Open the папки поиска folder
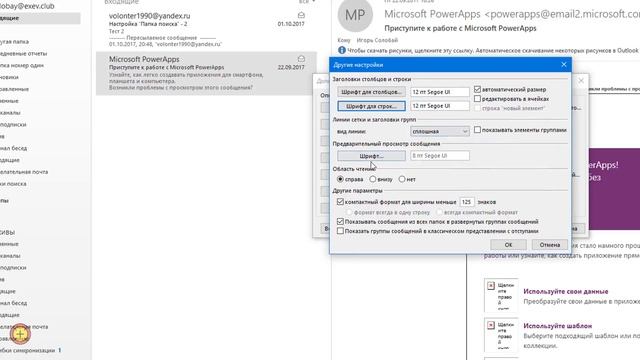Image resolution: width=640 pixels, height=360 pixels. [x=13, y=184]
